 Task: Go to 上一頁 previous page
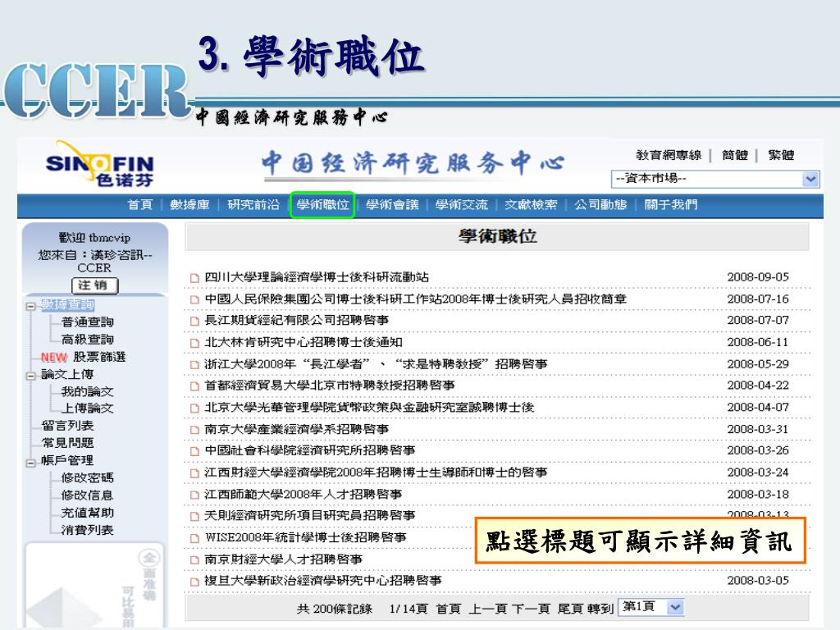pos(488,609)
